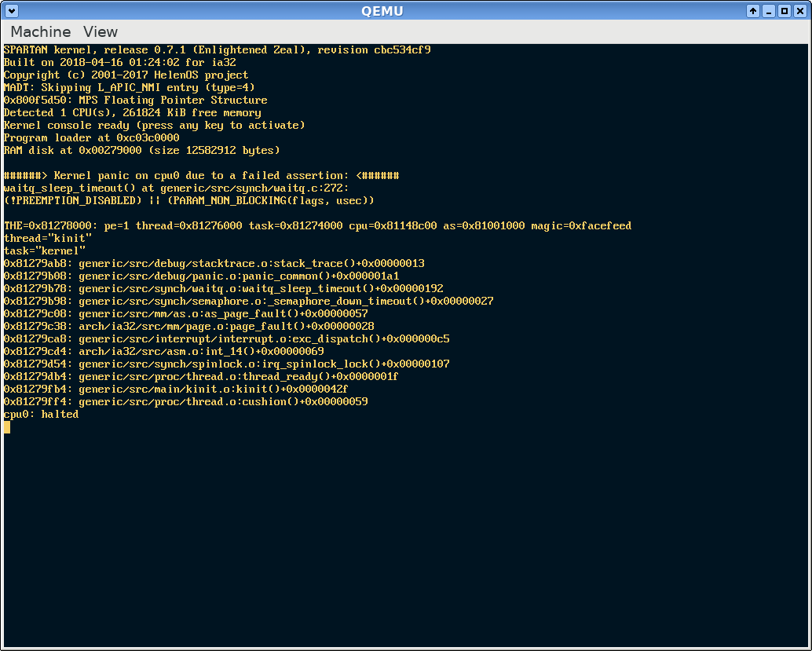Click the shade (up arrow) window button

click(753, 10)
